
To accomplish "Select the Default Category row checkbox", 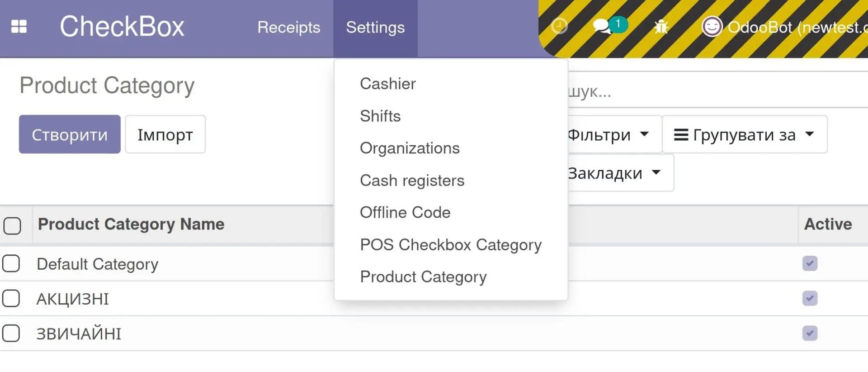I will 11,263.
